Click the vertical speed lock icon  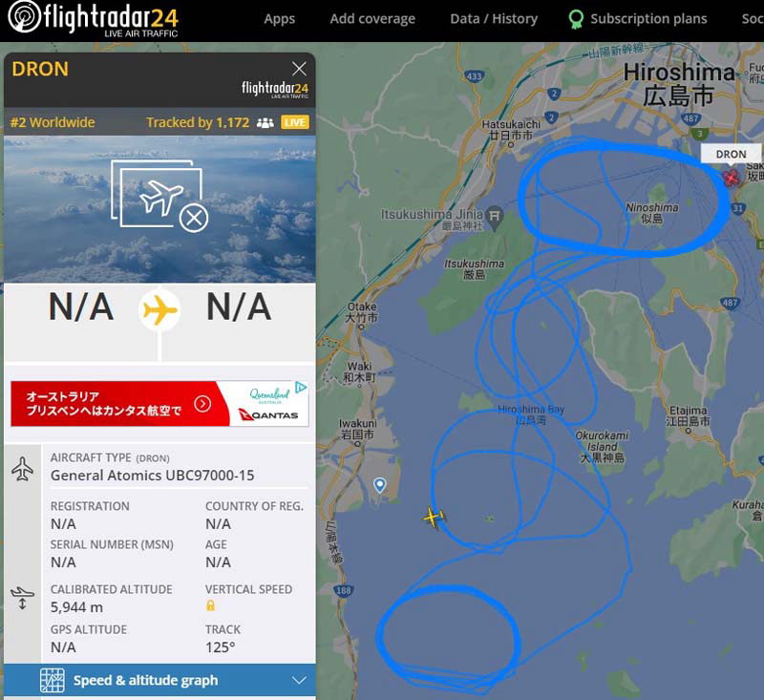[x=210, y=605]
